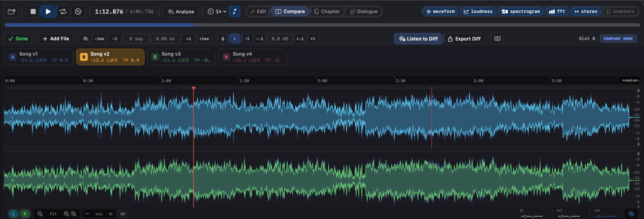The image size is (644, 219).
Task: Toggle left channel L at bottom
Action: [13, 214]
